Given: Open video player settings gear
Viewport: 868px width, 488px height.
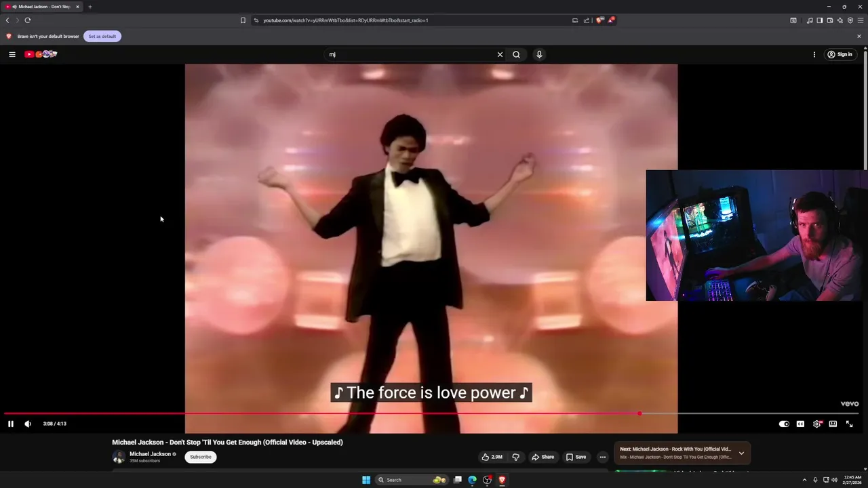Looking at the screenshot, I should pyautogui.click(x=816, y=424).
